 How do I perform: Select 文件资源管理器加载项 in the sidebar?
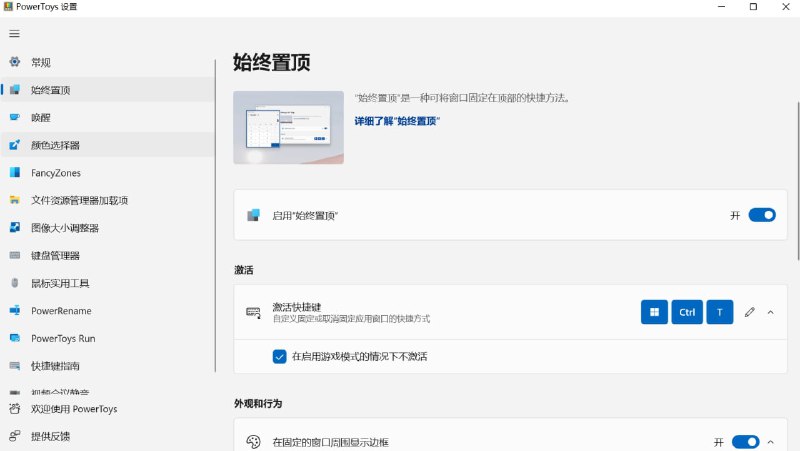107,200
